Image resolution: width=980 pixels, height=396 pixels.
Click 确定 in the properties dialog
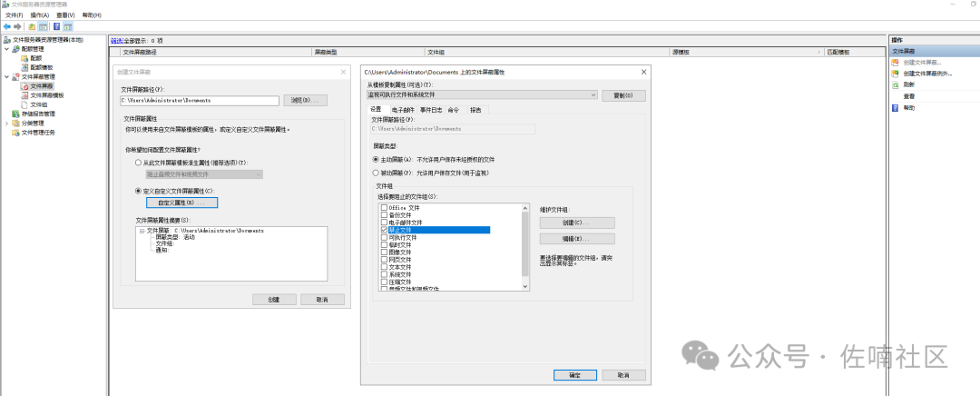pyautogui.click(x=575, y=375)
